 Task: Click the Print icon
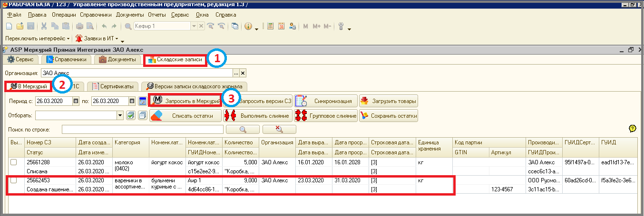pos(80,27)
